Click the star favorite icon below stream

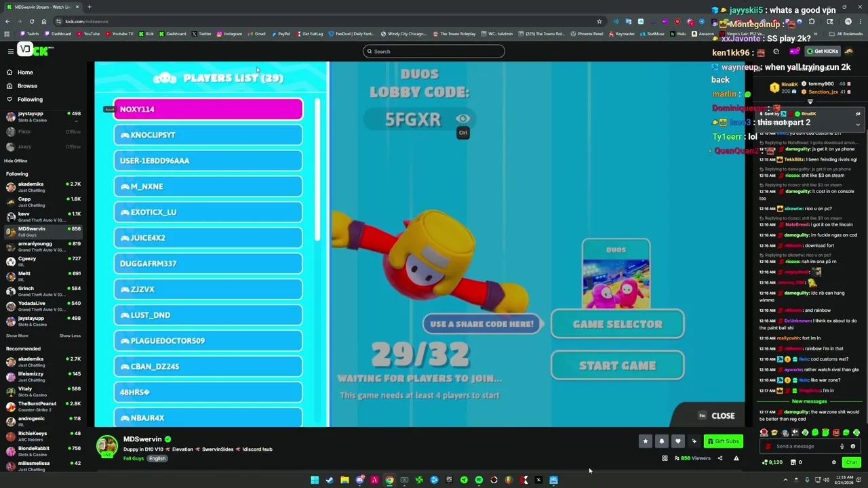(645, 441)
